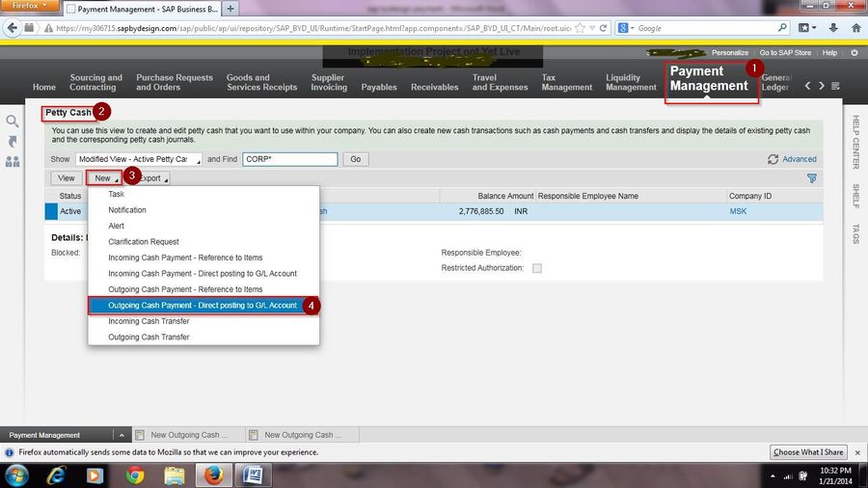
Task: Bookmark page using the star icon
Action: (581, 28)
